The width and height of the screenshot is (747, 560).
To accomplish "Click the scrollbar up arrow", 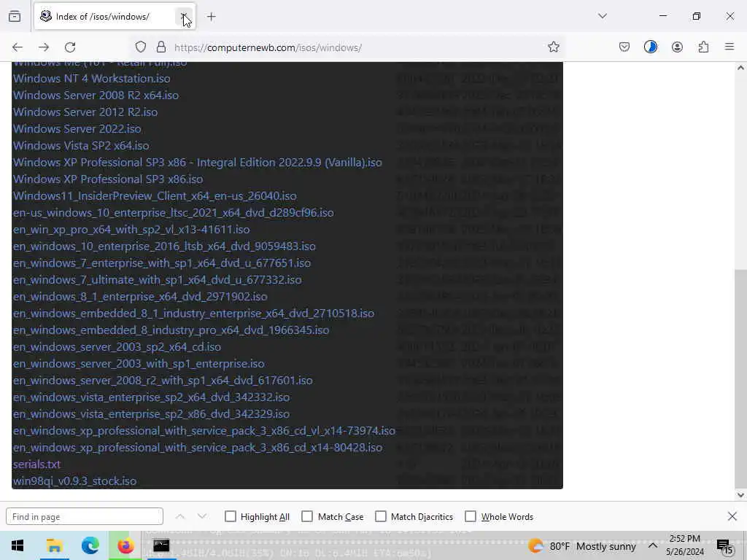I will tap(740, 68).
